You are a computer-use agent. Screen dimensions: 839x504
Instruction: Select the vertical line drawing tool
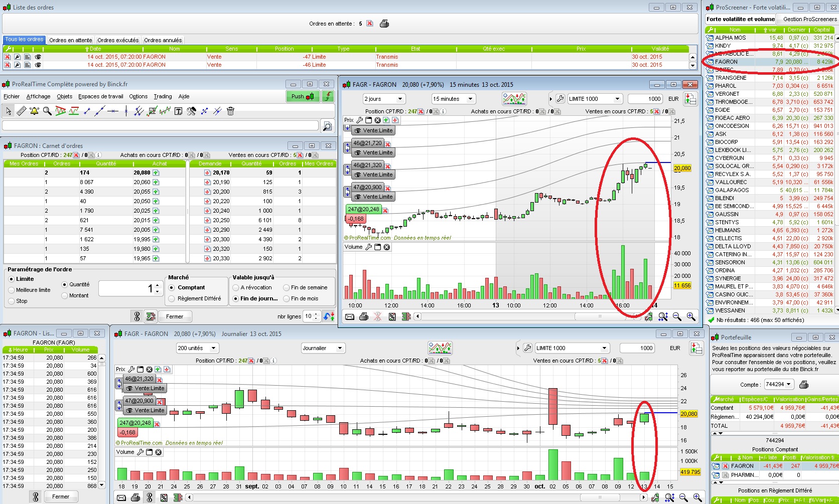click(x=126, y=111)
